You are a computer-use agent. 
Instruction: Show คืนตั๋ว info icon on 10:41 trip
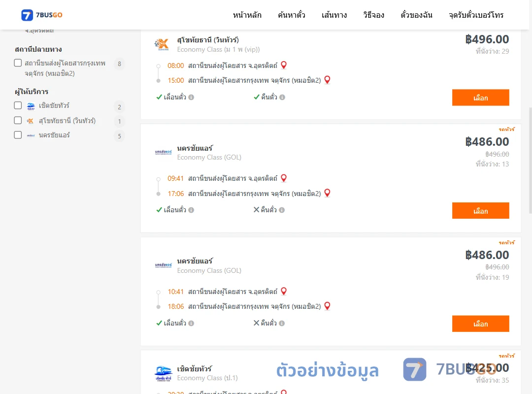click(x=282, y=324)
